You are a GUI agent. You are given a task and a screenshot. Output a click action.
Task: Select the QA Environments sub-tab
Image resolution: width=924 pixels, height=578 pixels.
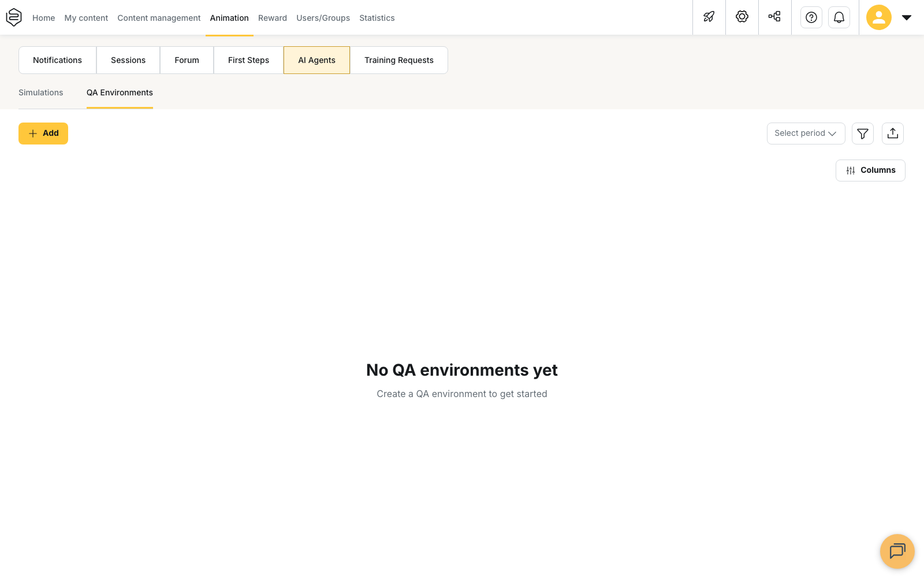(120, 92)
